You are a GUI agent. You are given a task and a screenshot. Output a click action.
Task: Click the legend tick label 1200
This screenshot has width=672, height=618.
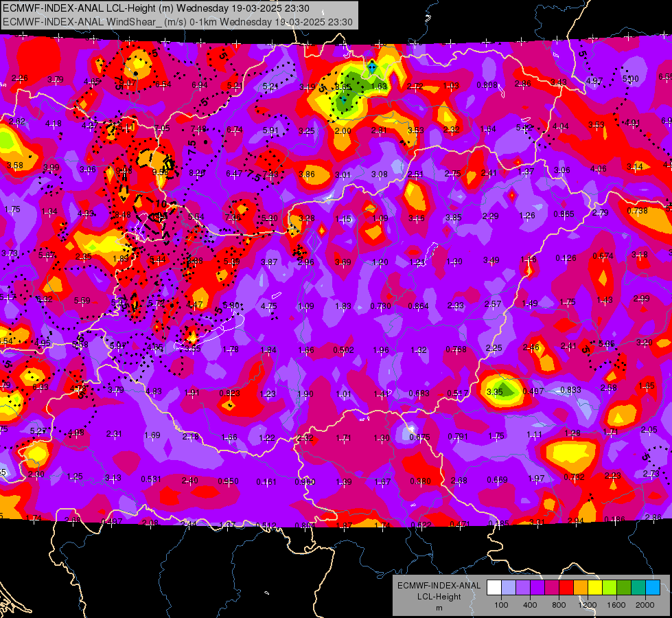587,605
